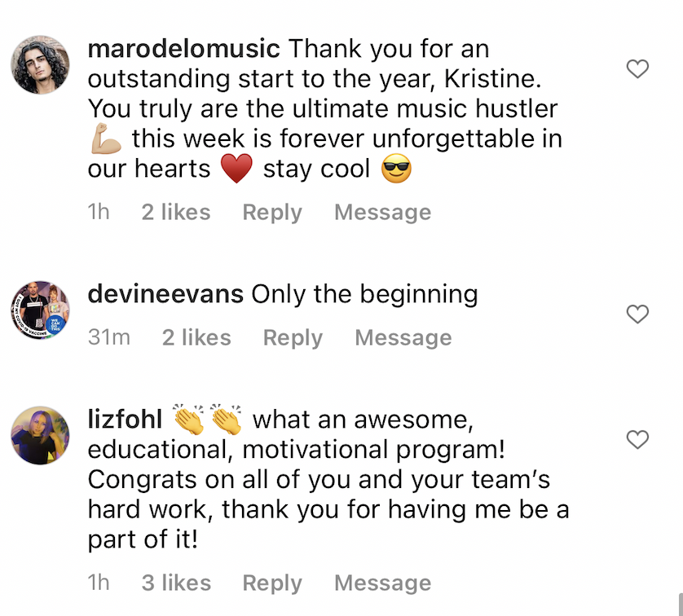The height and width of the screenshot is (616, 683).
Task: Message lizfohl from the comment
Action: click(382, 583)
